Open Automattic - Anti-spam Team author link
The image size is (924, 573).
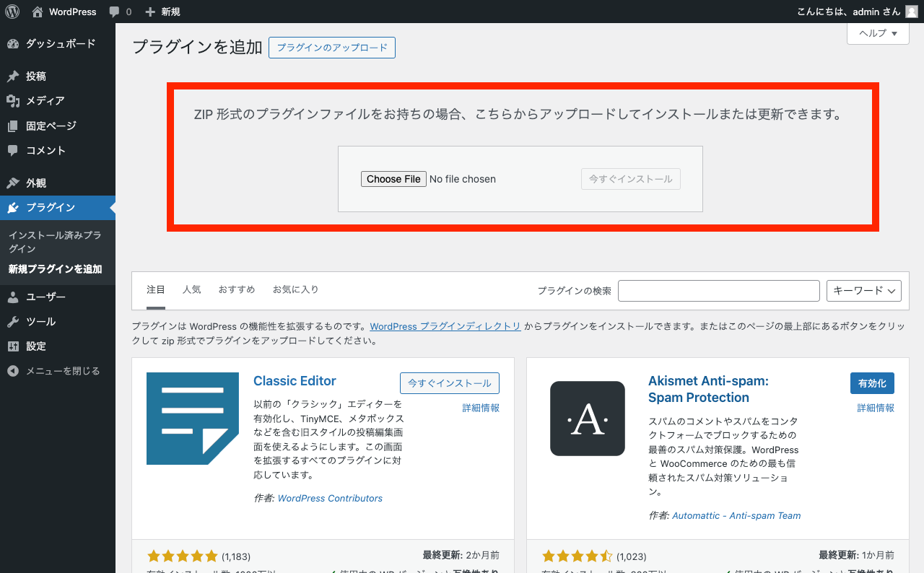tap(736, 515)
